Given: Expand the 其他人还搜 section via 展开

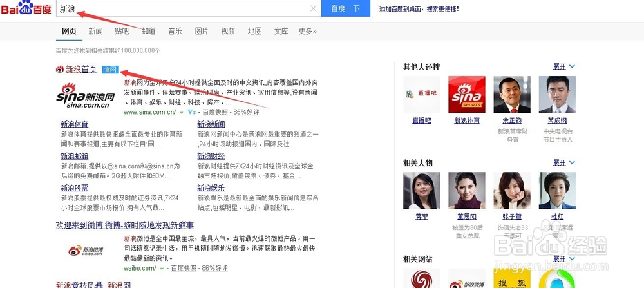Looking at the screenshot, I should point(564,66).
